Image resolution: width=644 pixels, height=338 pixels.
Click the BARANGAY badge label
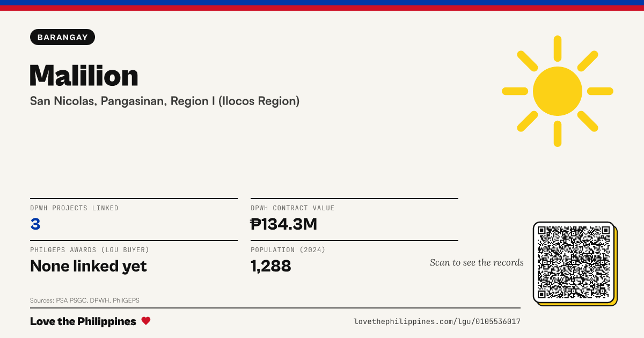click(x=63, y=37)
